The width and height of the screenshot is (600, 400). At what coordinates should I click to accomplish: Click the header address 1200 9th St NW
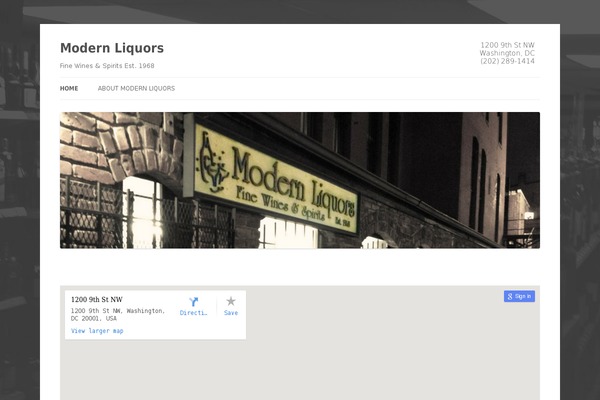[x=507, y=45]
